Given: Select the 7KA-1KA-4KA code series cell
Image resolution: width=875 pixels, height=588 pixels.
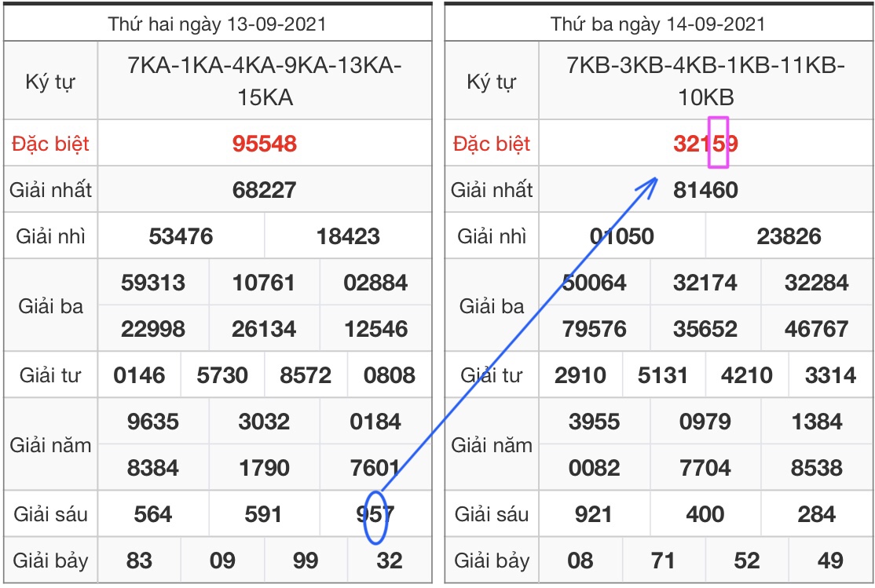Looking at the screenshot, I should (264, 82).
